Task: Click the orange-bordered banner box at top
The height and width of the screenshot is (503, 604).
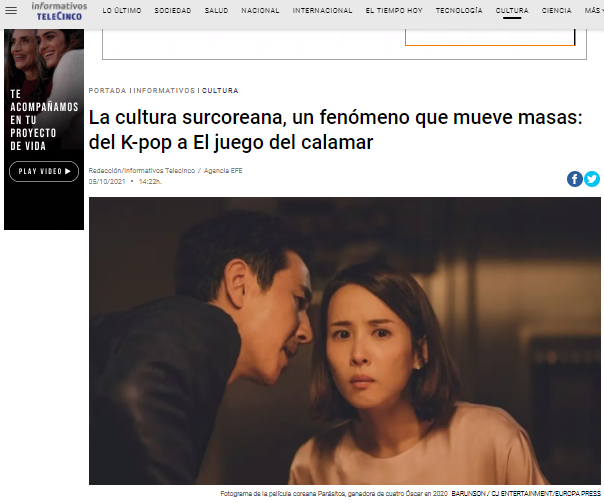Action: click(490, 37)
